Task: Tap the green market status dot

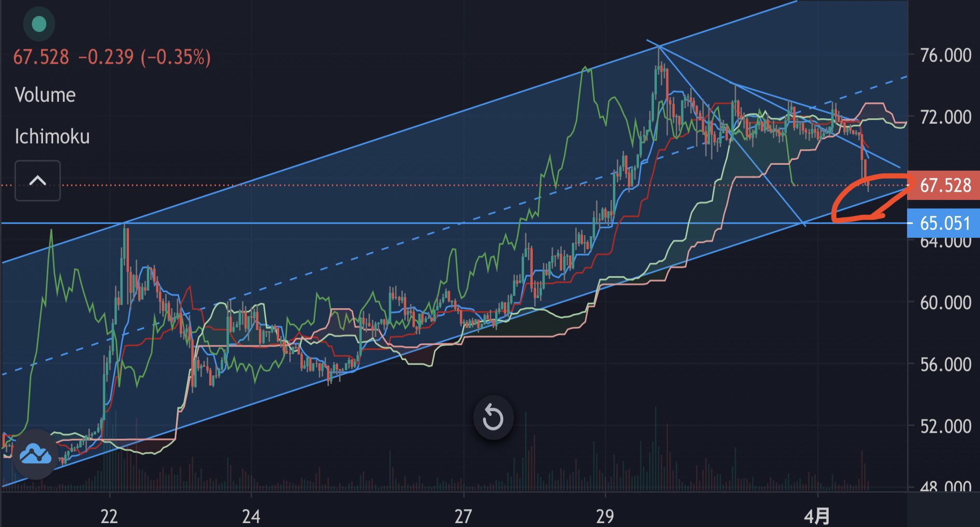Action: 39,24
